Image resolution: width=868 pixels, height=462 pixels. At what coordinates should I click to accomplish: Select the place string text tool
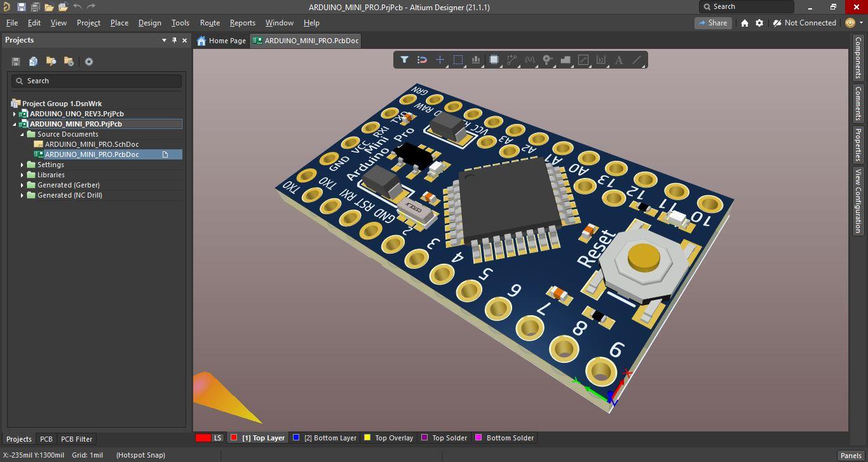click(619, 60)
